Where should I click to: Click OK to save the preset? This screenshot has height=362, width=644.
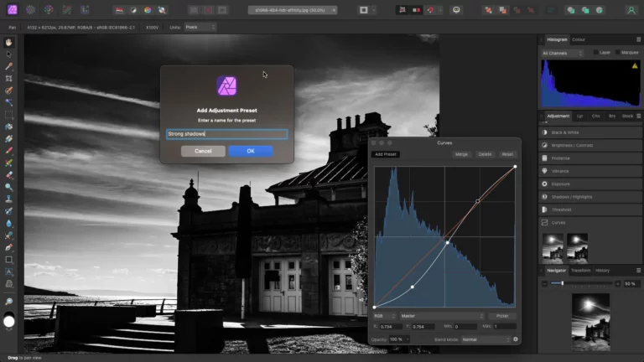[250, 151]
